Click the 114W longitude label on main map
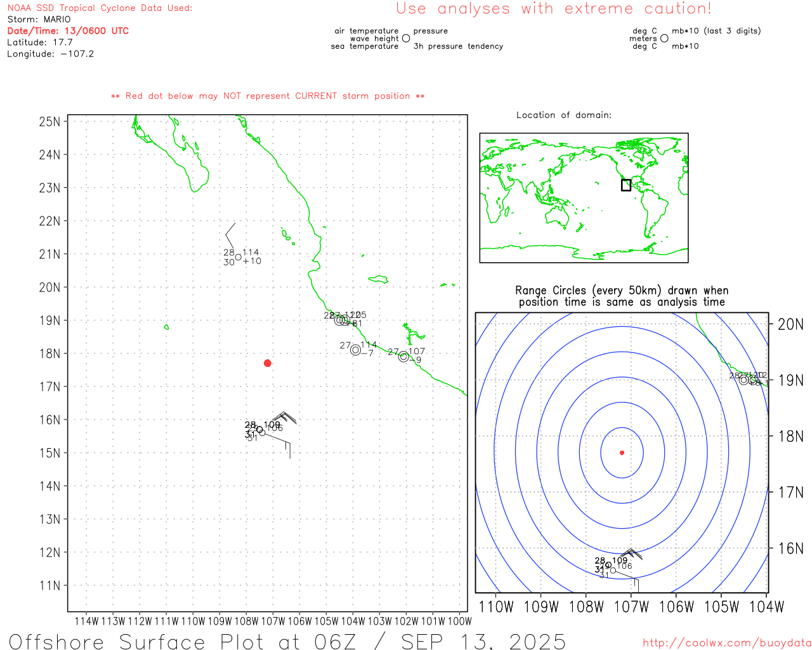This screenshot has width=812, height=650. point(86,621)
